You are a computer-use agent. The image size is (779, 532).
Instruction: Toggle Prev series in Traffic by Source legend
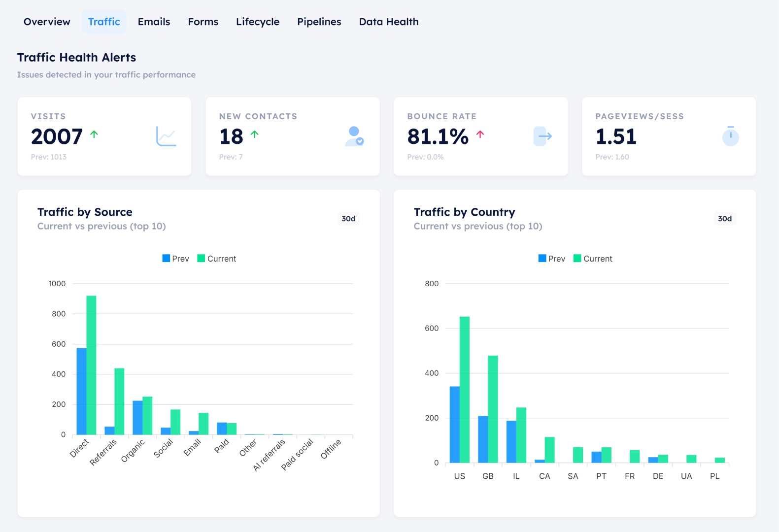pyautogui.click(x=176, y=259)
